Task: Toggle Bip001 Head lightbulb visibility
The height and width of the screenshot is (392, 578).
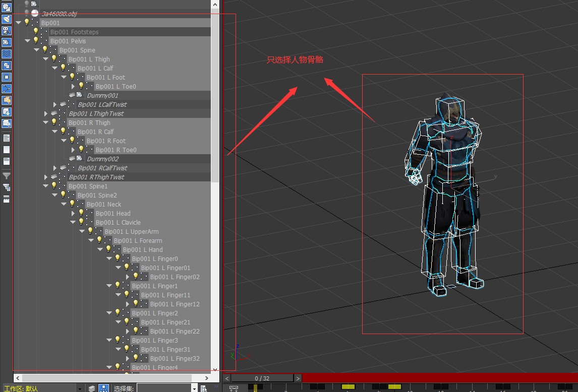Action: pos(81,213)
